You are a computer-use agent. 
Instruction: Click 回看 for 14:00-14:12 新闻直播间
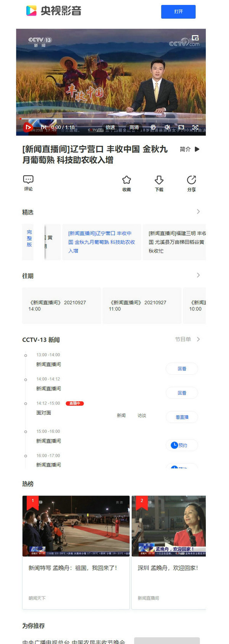pyautogui.click(x=182, y=393)
